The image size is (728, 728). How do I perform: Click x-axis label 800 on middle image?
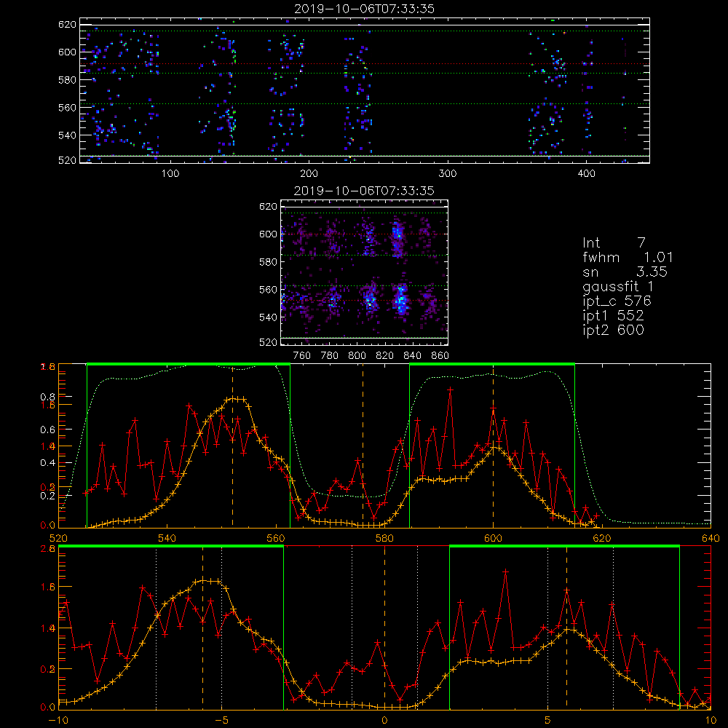click(357, 356)
